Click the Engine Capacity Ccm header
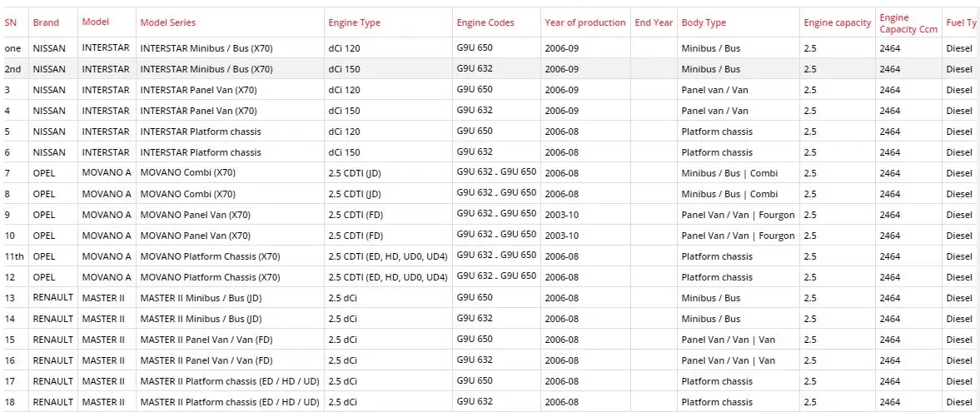 (908, 24)
